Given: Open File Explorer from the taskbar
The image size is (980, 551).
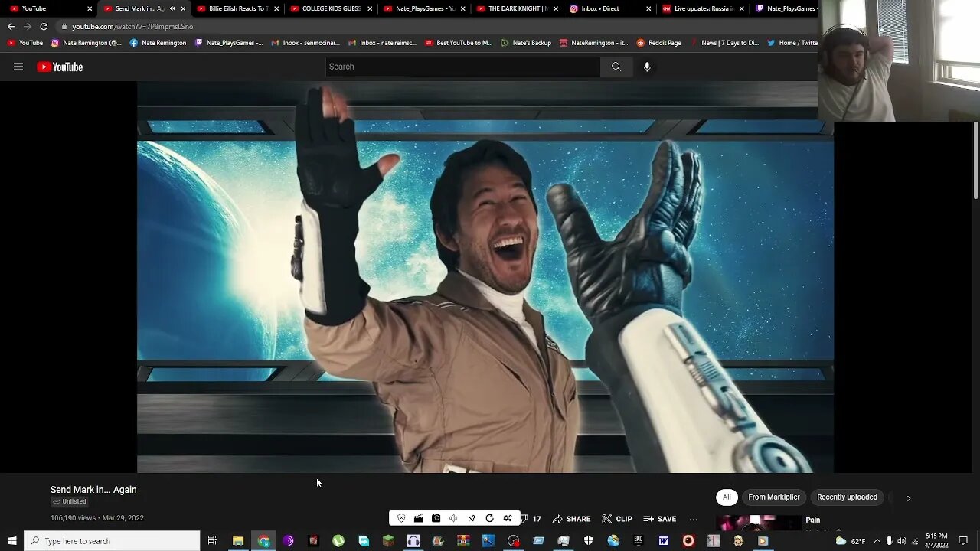Looking at the screenshot, I should 238,541.
